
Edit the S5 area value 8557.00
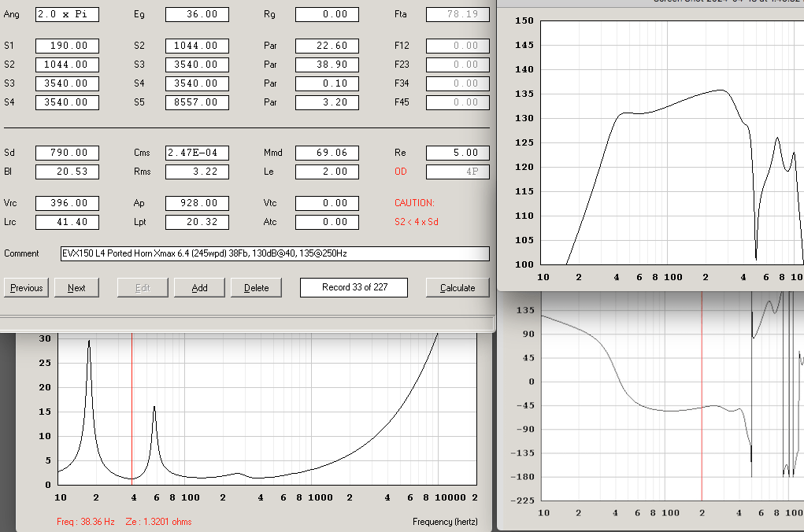point(197,102)
